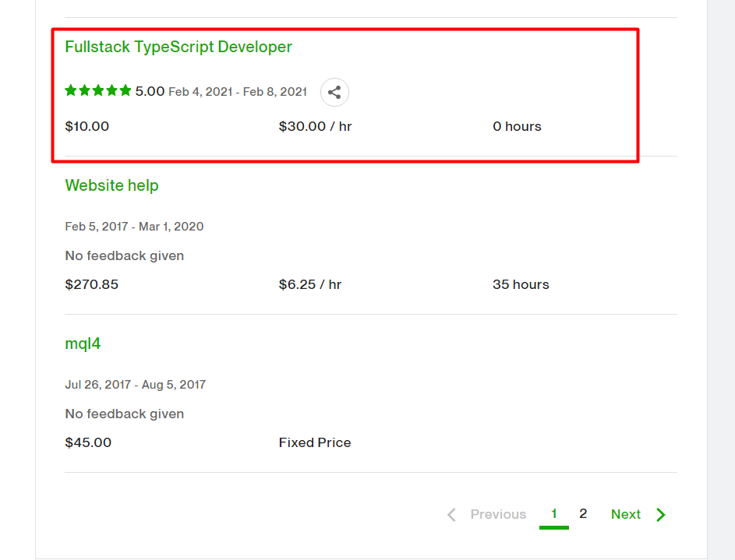
Task: Go to page 2 of work history
Action: click(583, 513)
